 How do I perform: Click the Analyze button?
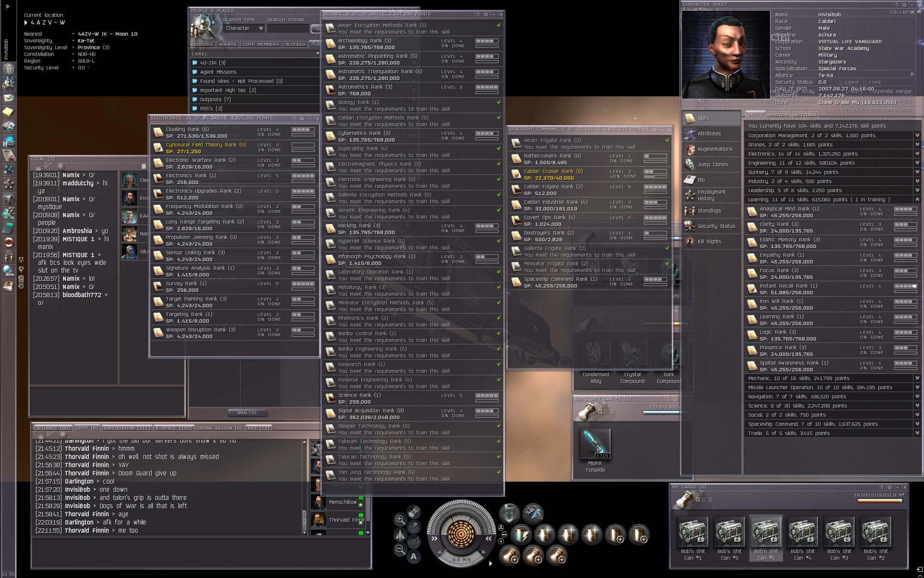[247, 413]
